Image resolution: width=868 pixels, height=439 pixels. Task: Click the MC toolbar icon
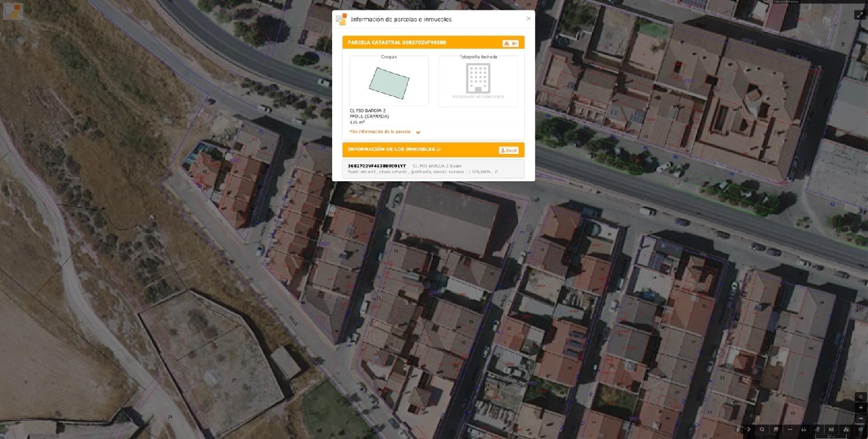[x=832, y=429]
